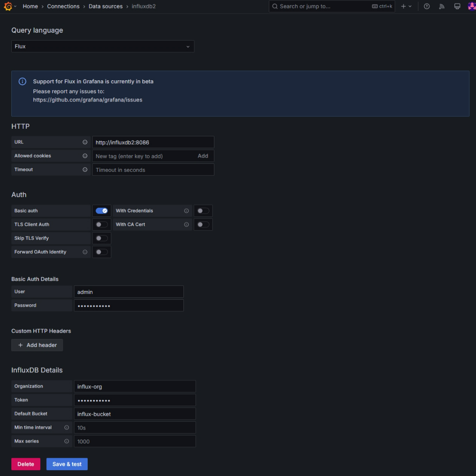Go to Home breadcrumb
The width and height of the screenshot is (476, 476).
tap(31, 6)
